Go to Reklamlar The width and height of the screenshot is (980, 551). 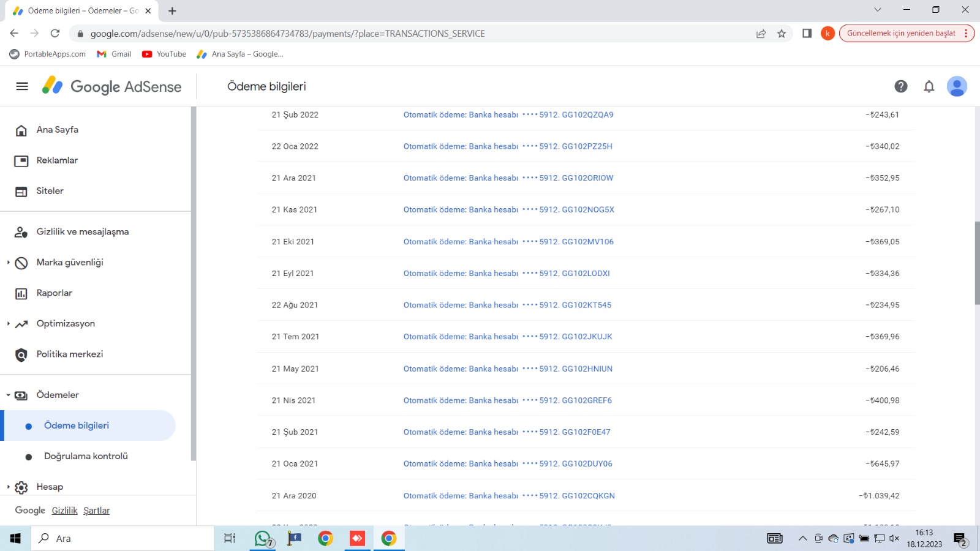(57, 160)
